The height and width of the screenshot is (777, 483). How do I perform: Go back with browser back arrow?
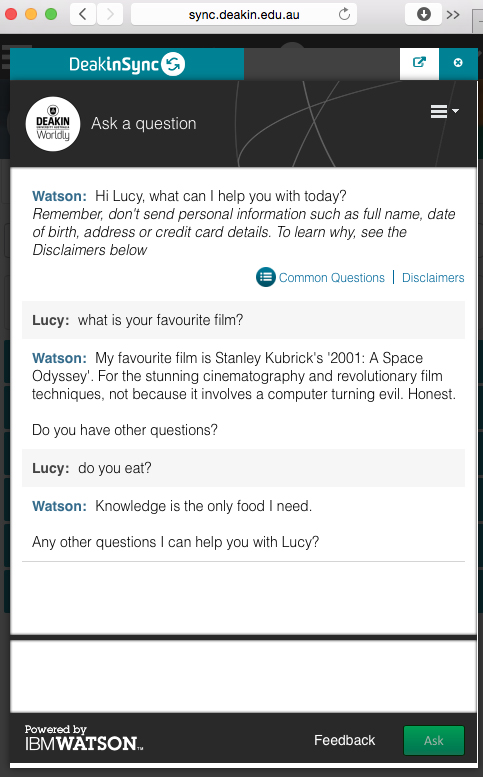point(83,14)
